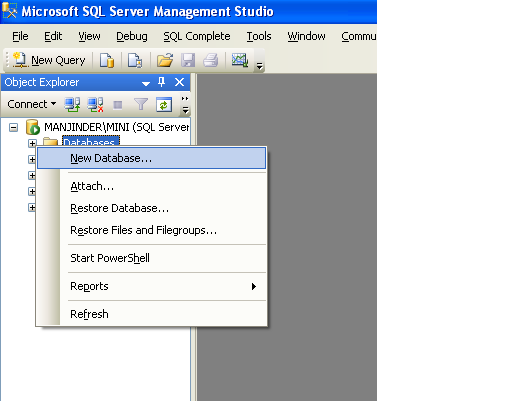Open the Connect dropdown in Object Explorer

pos(32,104)
